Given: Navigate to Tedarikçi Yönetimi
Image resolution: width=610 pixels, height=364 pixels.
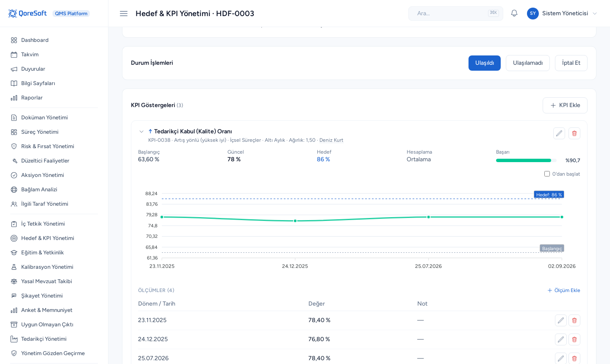Looking at the screenshot, I should coord(54,339).
